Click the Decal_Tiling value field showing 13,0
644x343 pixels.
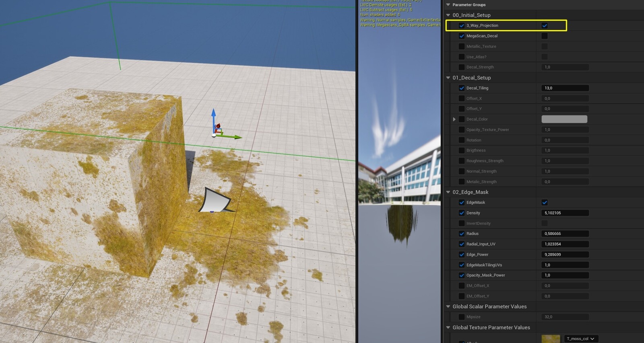pyautogui.click(x=565, y=88)
